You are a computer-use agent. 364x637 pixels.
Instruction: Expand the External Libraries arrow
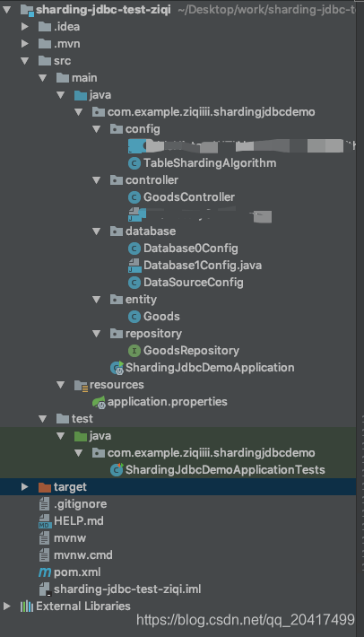click(x=7, y=606)
